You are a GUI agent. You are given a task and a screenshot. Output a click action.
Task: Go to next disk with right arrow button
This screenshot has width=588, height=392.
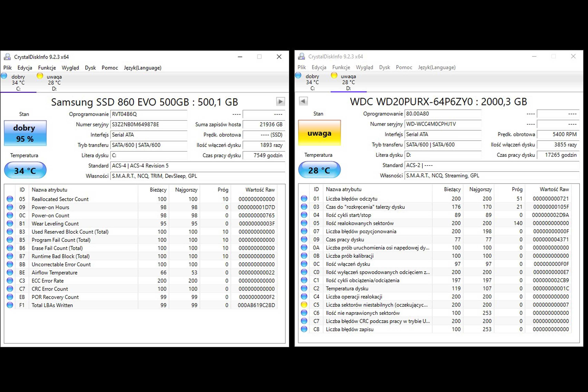[280, 102]
